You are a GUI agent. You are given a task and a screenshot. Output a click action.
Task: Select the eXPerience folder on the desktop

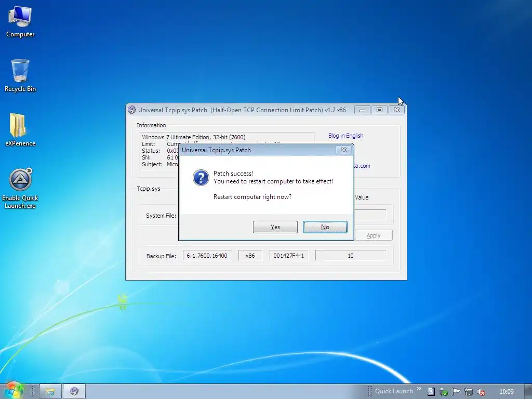click(x=20, y=129)
